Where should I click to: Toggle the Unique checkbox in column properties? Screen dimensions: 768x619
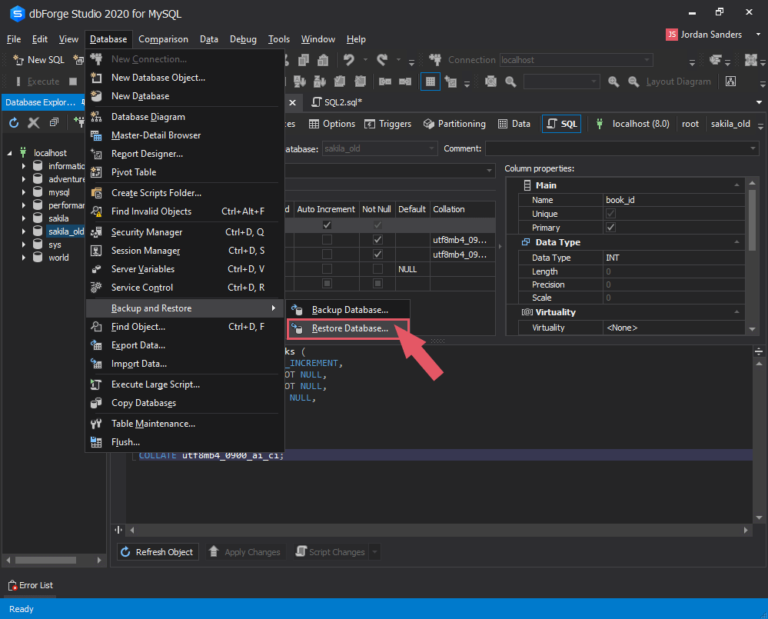point(610,214)
